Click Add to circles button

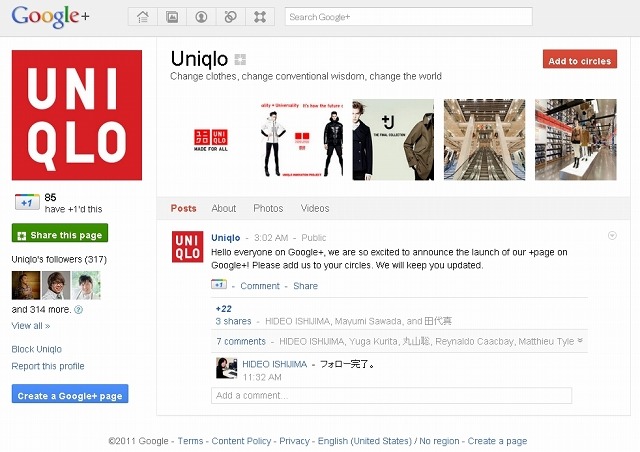point(580,60)
